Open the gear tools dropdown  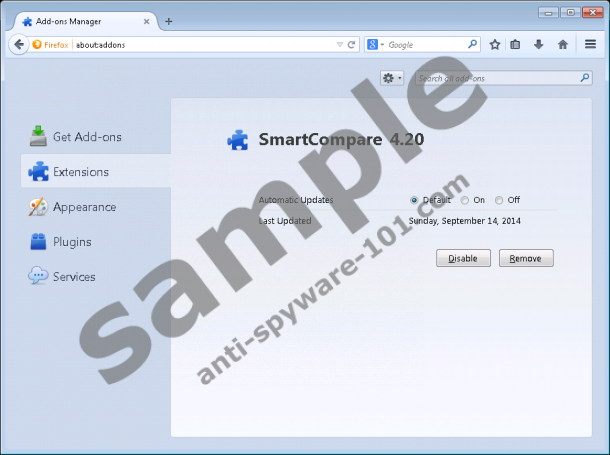click(x=393, y=77)
